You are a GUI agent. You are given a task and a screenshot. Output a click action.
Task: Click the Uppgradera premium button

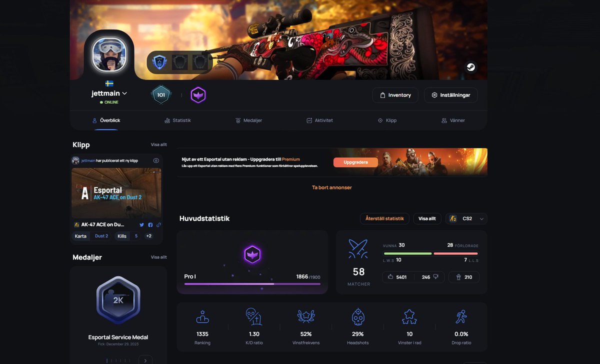(x=355, y=162)
